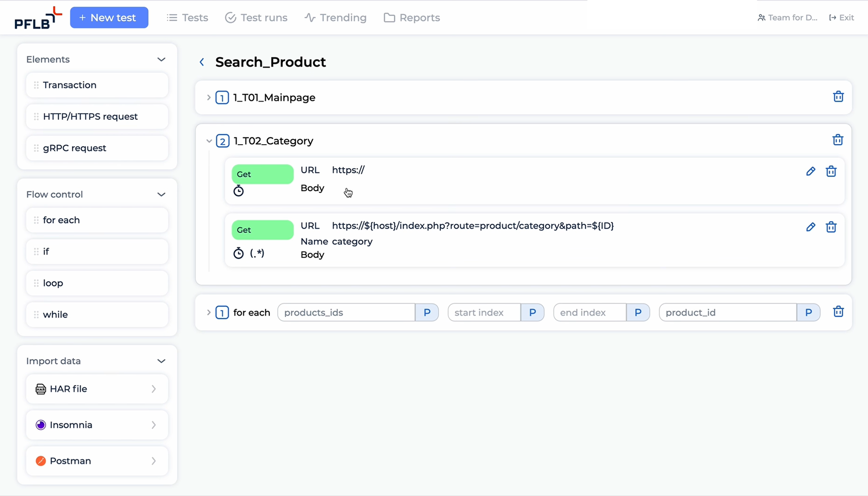Delete the 1_T02_Category transaction
Screen dimensions: 868x496
pos(837,140)
